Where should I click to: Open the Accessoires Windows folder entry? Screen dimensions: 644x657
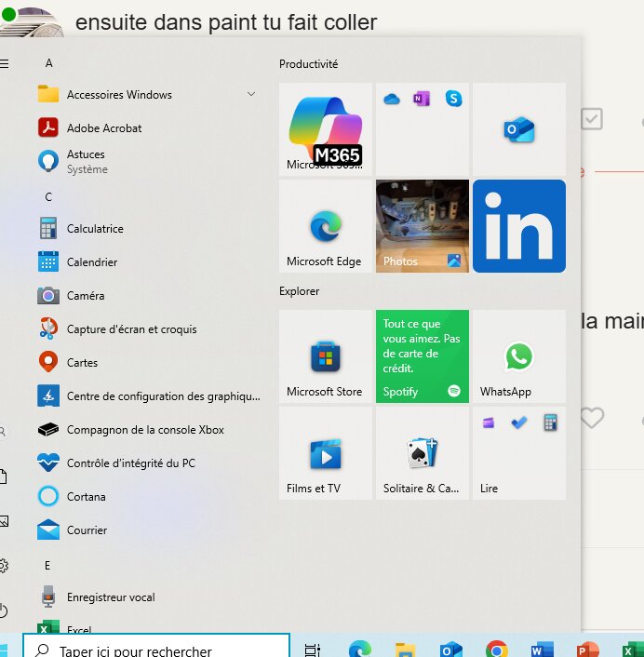pos(149,94)
